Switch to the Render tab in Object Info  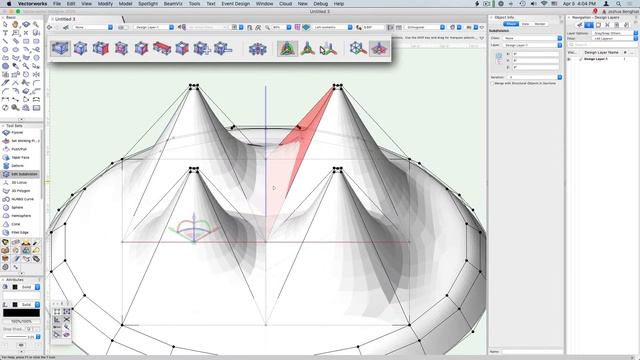540,24
